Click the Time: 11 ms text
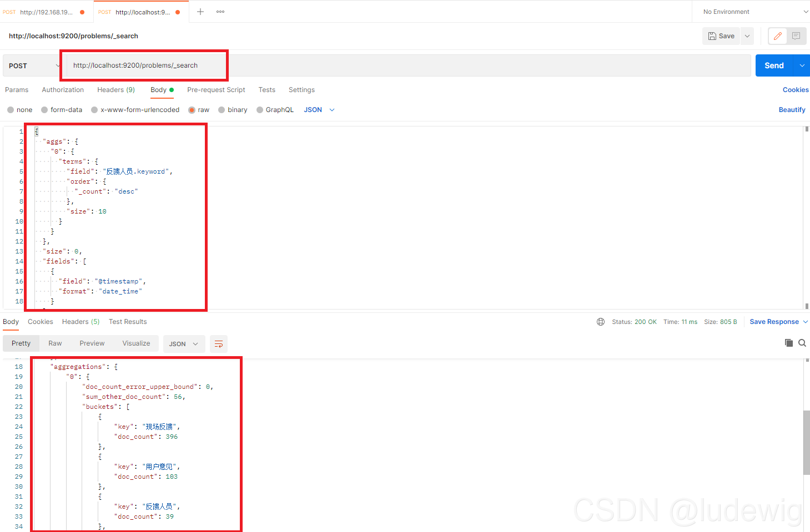Image resolution: width=810 pixels, height=532 pixels. coord(680,322)
